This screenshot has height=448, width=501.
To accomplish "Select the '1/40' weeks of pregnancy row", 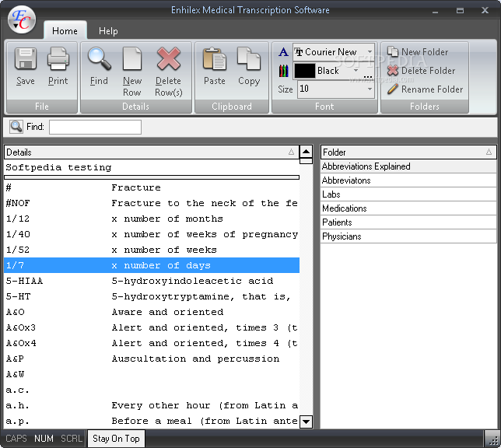I will (152, 234).
